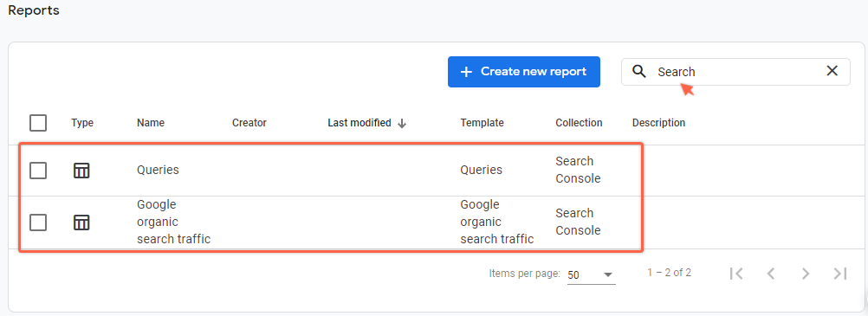
Task: Focus the Search input field
Action: [x=735, y=72]
